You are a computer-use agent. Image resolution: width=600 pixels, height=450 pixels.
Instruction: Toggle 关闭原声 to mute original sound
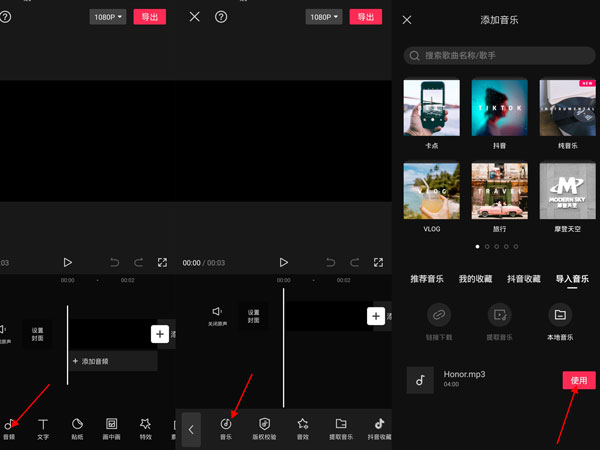(x=217, y=316)
